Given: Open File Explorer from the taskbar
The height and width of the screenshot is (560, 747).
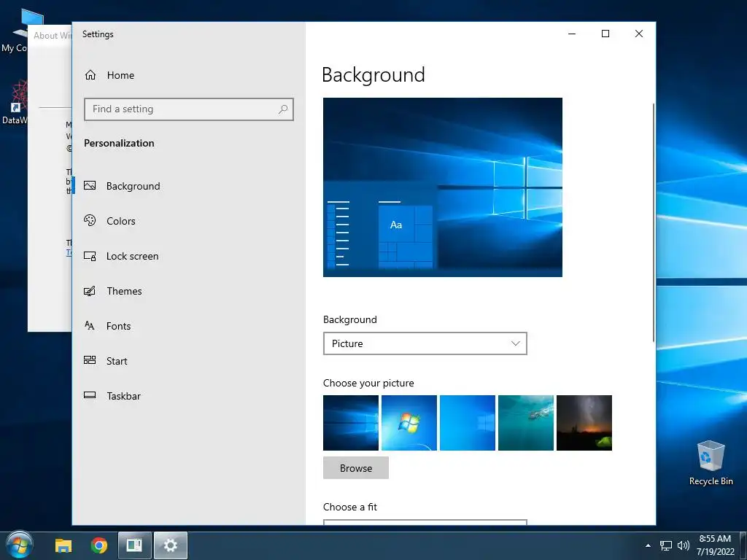Looking at the screenshot, I should tap(63, 545).
